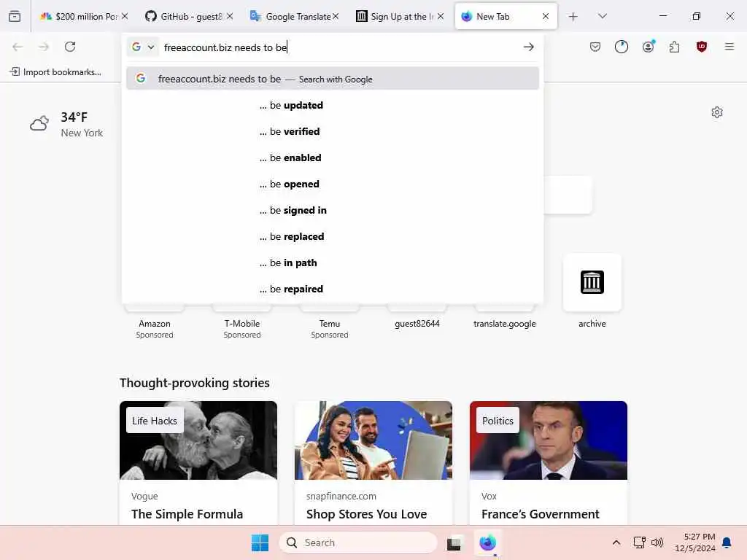Click the Firefox icon in the taskbar

point(487,542)
